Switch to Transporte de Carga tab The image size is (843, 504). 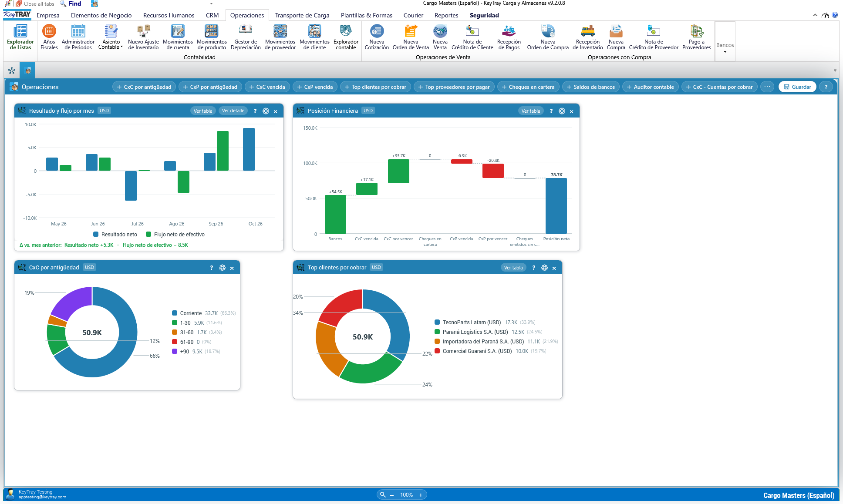[302, 15]
